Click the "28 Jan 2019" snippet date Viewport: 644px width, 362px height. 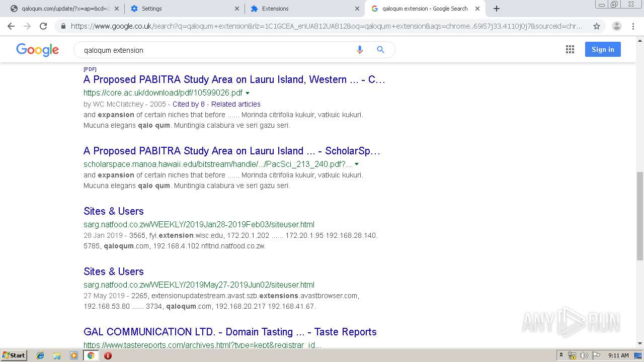click(x=103, y=235)
